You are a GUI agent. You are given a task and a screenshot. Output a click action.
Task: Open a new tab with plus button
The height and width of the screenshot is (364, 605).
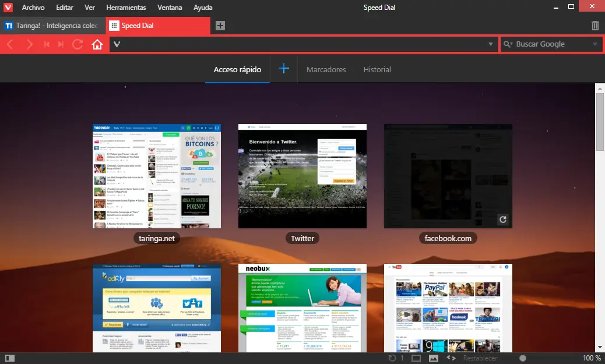point(220,26)
